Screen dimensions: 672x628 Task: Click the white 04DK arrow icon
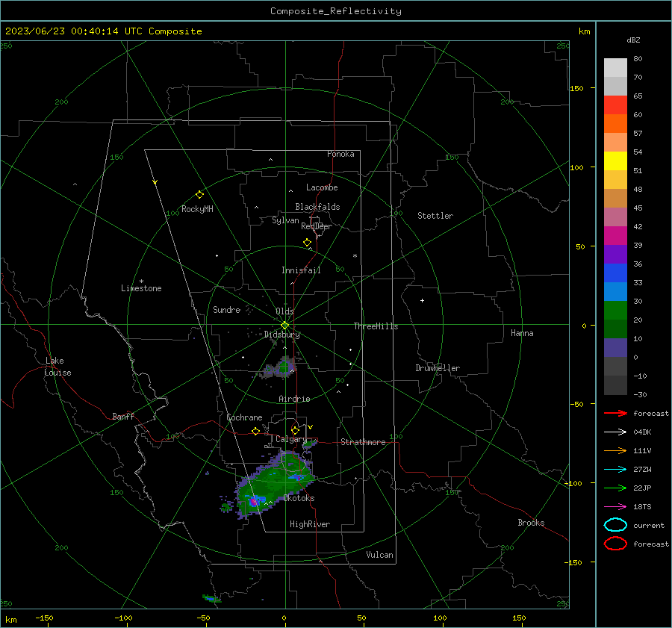click(x=615, y=432)
